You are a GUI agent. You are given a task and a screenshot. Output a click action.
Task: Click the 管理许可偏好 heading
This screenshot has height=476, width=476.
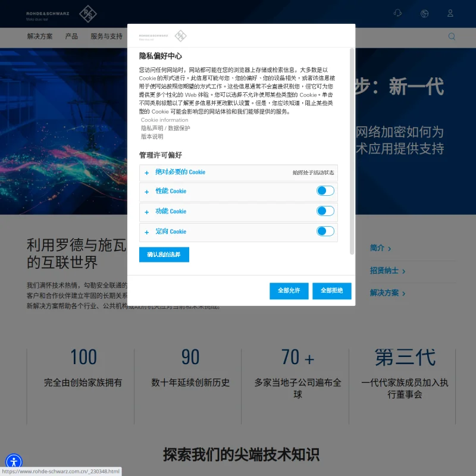click(x=160, y=155)
